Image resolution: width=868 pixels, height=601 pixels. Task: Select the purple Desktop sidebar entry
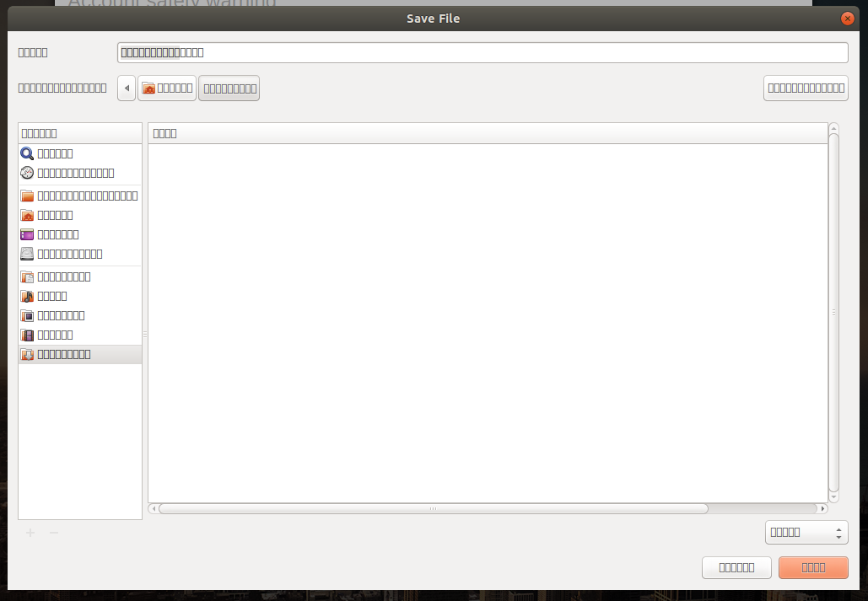(79, 234)
